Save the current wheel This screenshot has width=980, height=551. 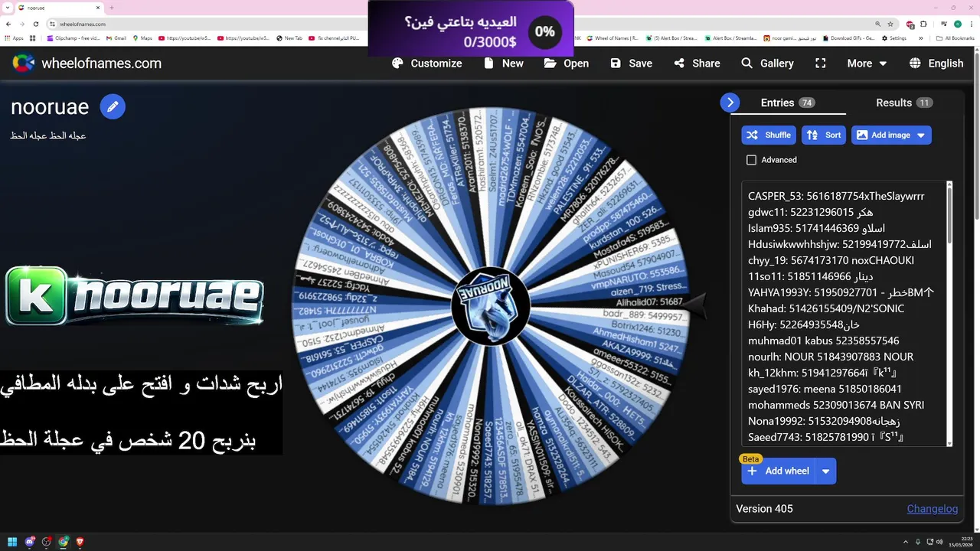pos(631,64)
